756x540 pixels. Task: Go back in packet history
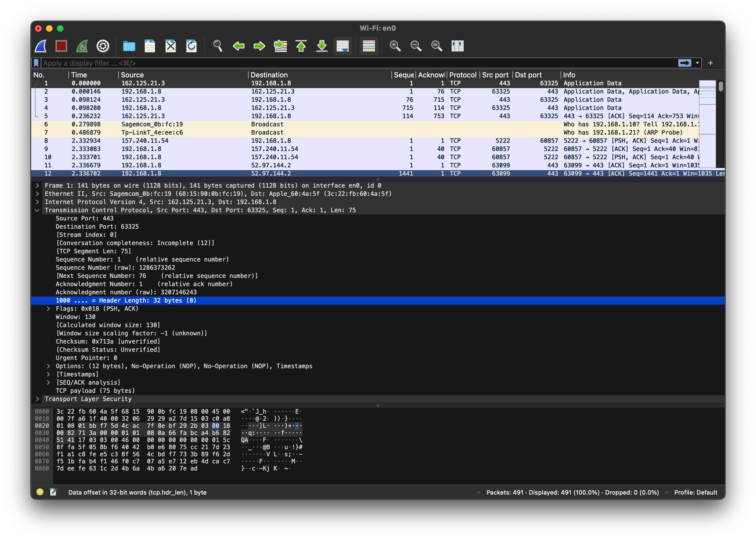pos(239,46)
